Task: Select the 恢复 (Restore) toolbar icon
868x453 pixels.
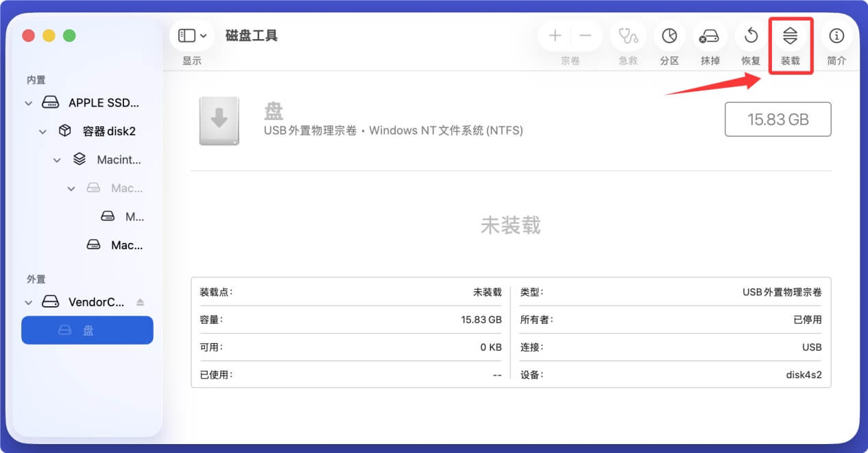Action: point(750,36)
